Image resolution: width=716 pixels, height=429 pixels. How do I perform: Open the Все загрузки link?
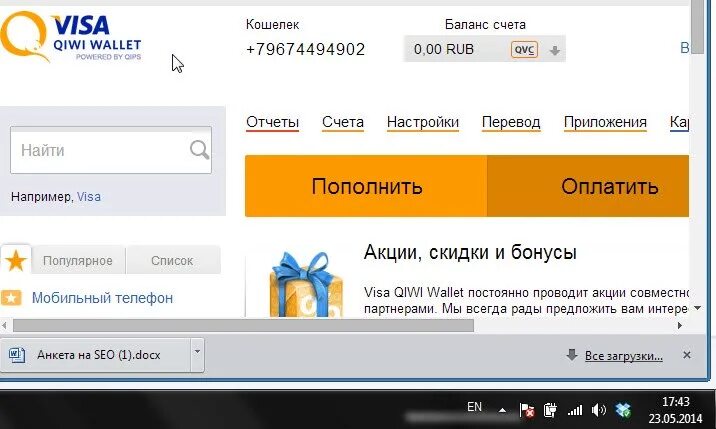(624, 355)
